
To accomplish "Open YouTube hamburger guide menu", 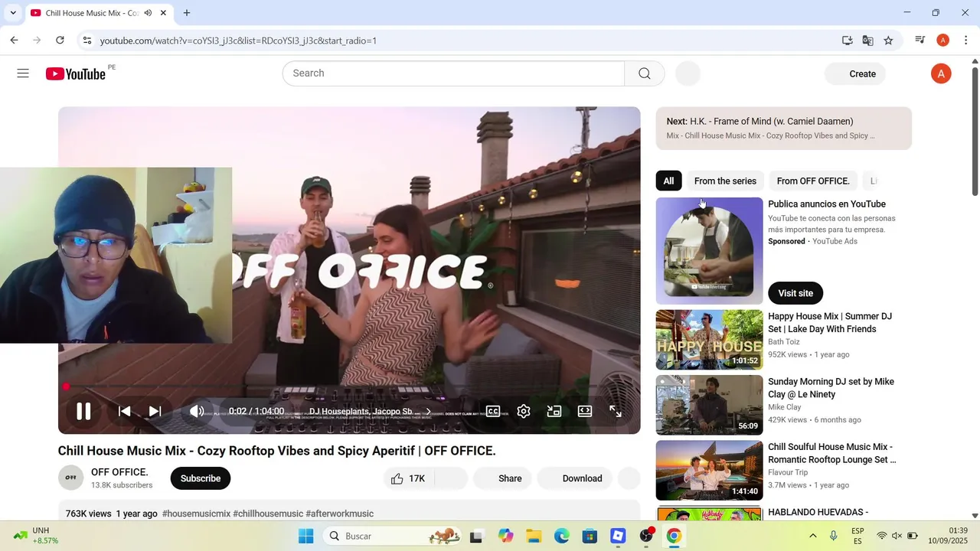I will [x=23, y=73].
